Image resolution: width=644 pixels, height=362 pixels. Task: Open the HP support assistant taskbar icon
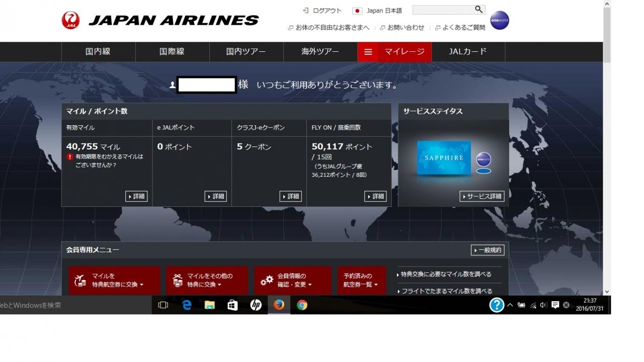pos(256,305)
